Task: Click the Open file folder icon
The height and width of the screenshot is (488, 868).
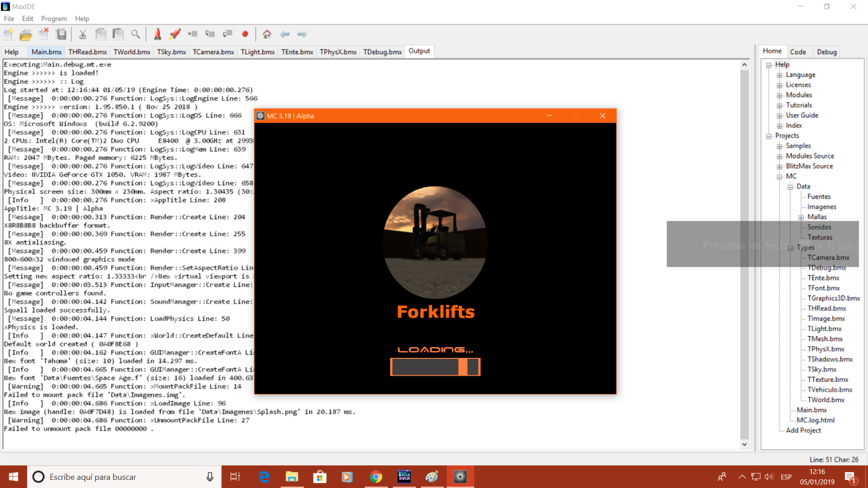Action: click(x=25, y=34)
